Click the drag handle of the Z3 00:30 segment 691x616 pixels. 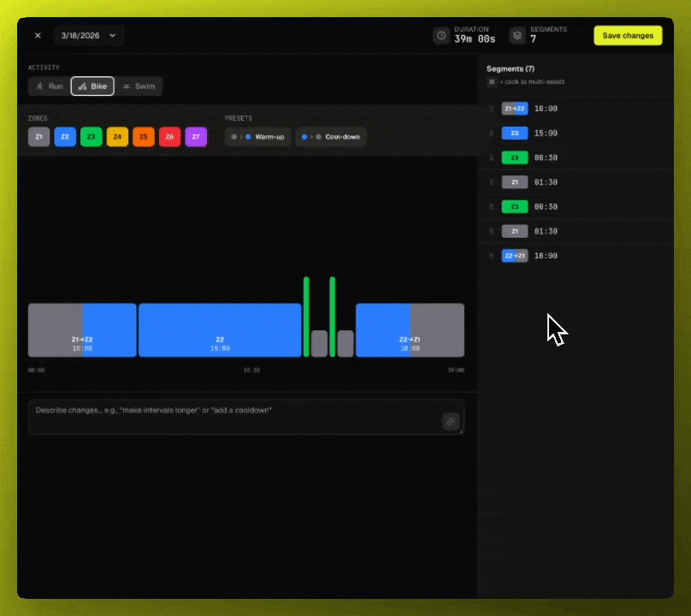(491, 157)
